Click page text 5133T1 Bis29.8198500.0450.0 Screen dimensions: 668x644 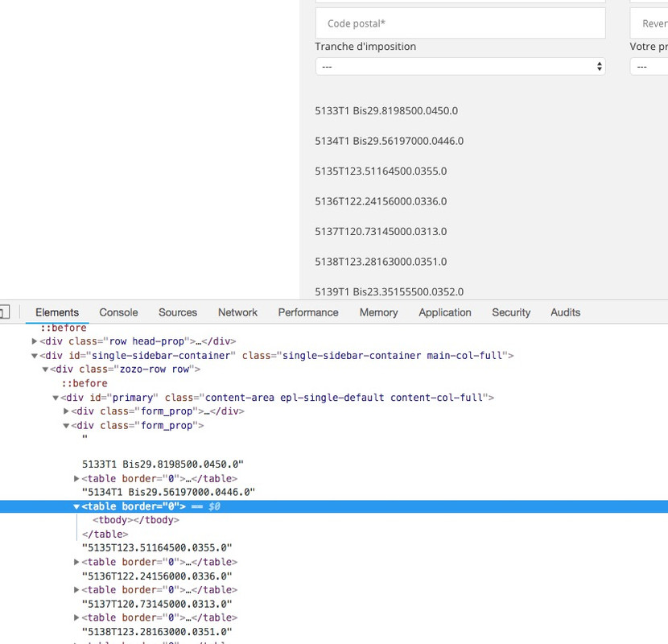pos(386,111)
